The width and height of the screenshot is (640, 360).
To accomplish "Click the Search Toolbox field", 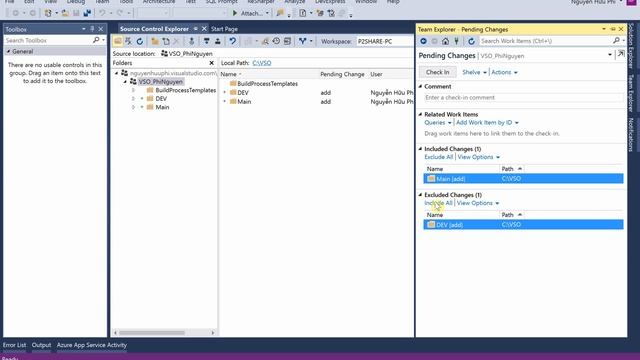I will [x=48, y=40].
